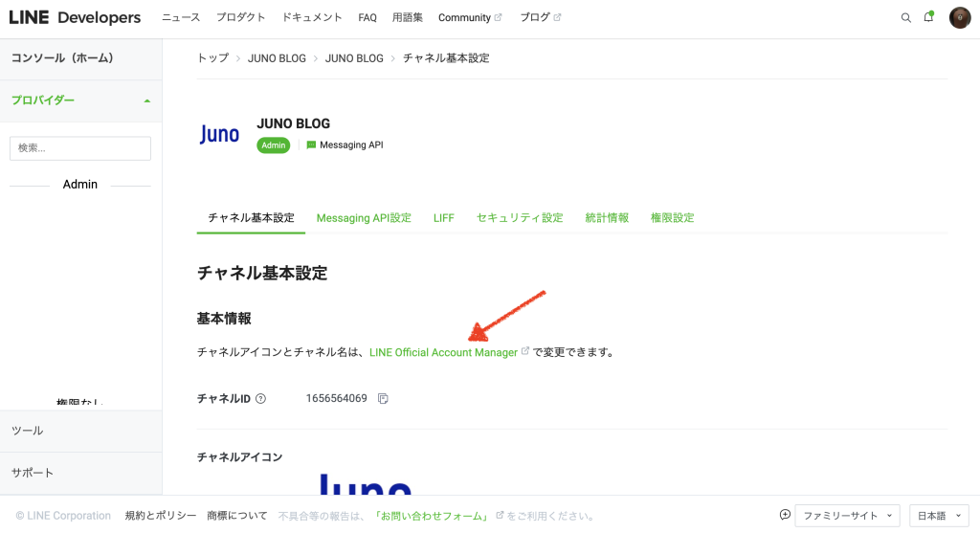Click the Juno channel logo in header
Image resolution: width=980 pixels, height=533 pixels.
click(x=219, y=134)
